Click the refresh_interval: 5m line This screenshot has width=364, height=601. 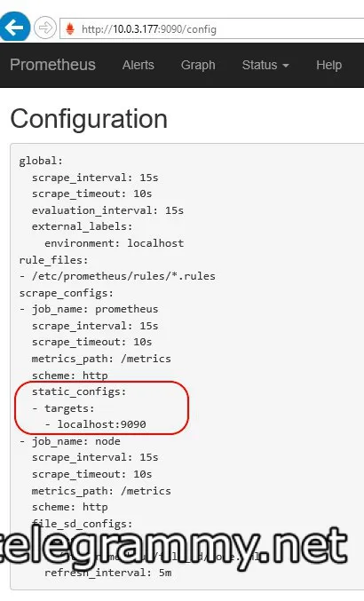coord(108,573)
